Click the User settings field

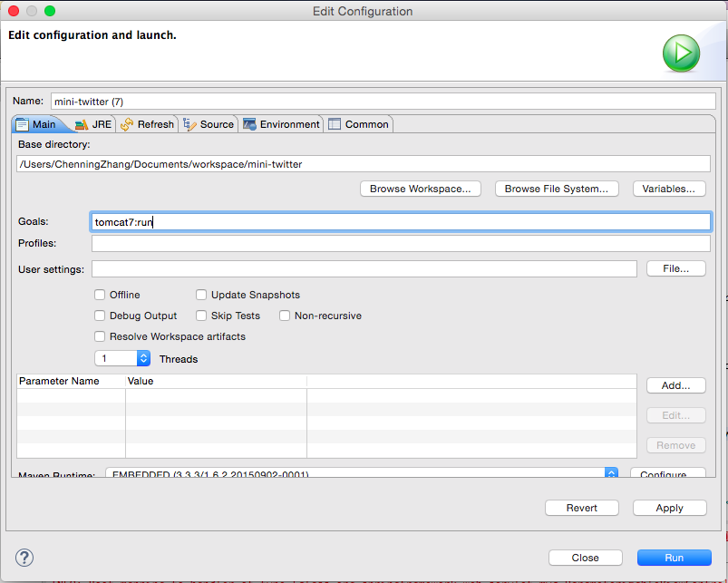[364, 268]
